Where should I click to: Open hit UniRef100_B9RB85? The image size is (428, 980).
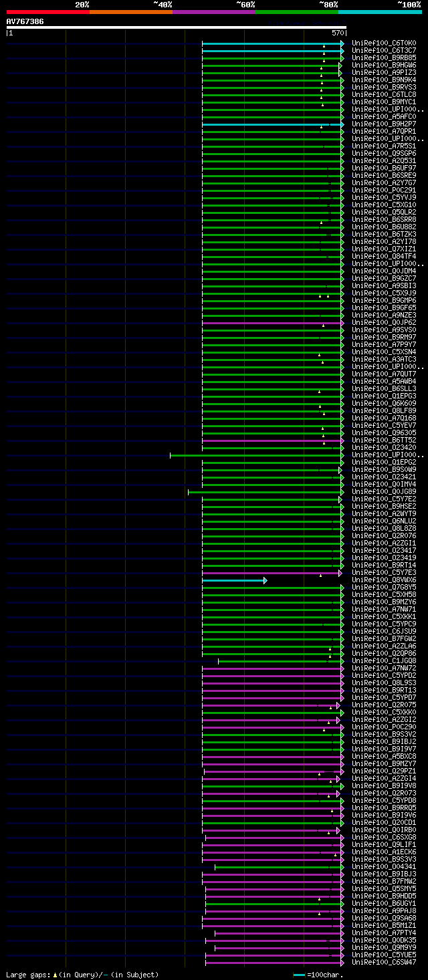[x=384, y=58]
